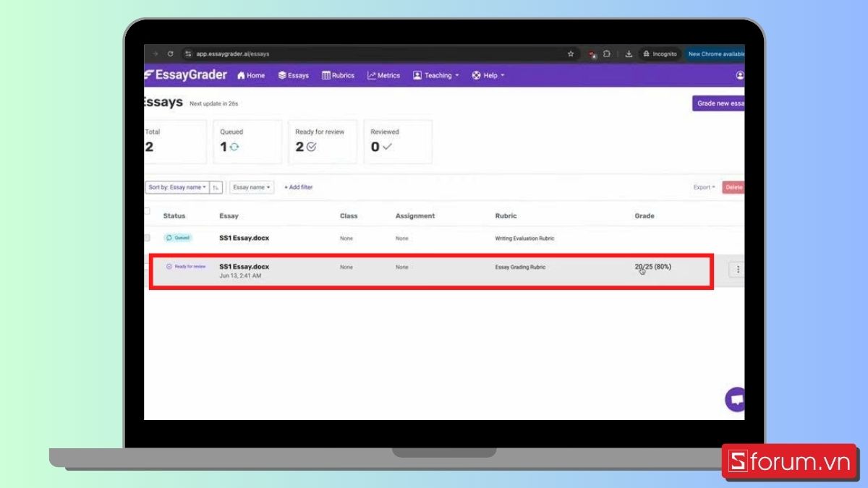Image resolution: width=868 pixels, height=488 pixels.
Task: Click the Grade new essay button
Action: 719,103
